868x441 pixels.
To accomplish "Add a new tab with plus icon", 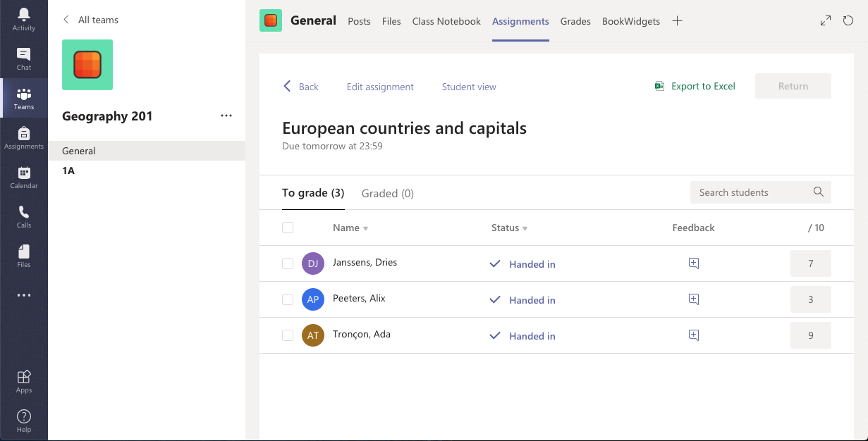I will 677,21.
